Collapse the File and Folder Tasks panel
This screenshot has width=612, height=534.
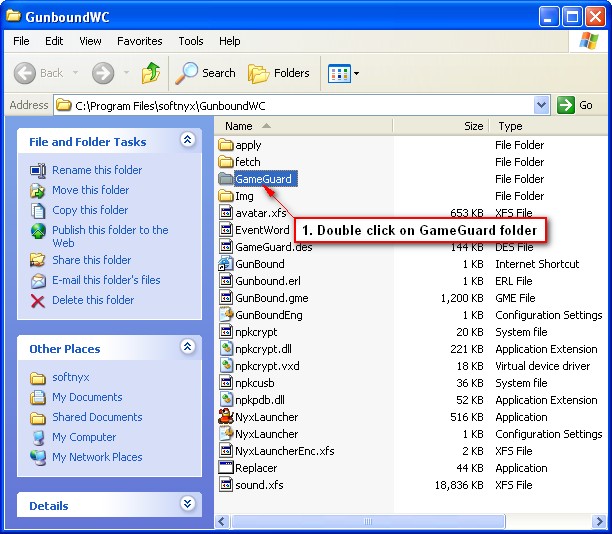187,139
